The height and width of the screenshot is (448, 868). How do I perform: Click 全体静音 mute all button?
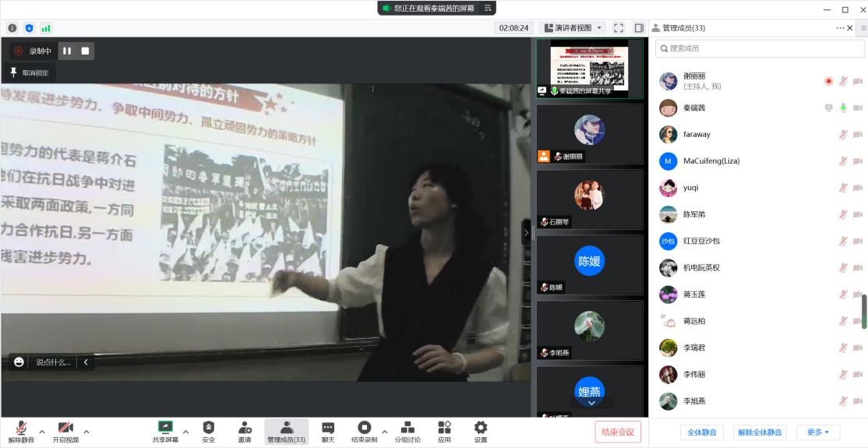[702, 432]
